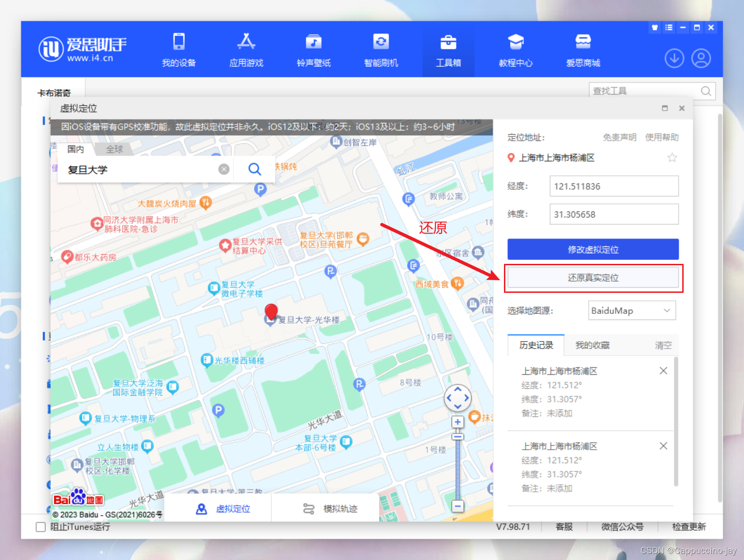This screenshot has width=744, height=560.
Task: Toggle 阻止iTunes运行 checkbox
Action: (41, 527)
